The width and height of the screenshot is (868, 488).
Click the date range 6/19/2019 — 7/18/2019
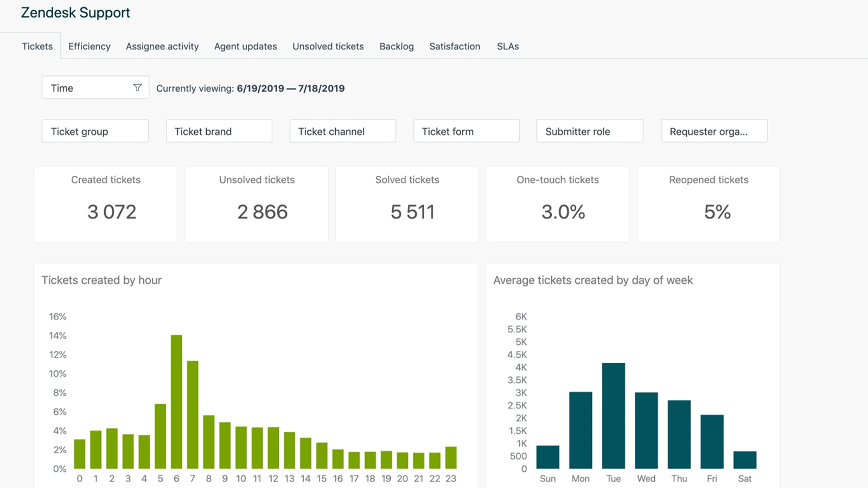coord(291,88)
